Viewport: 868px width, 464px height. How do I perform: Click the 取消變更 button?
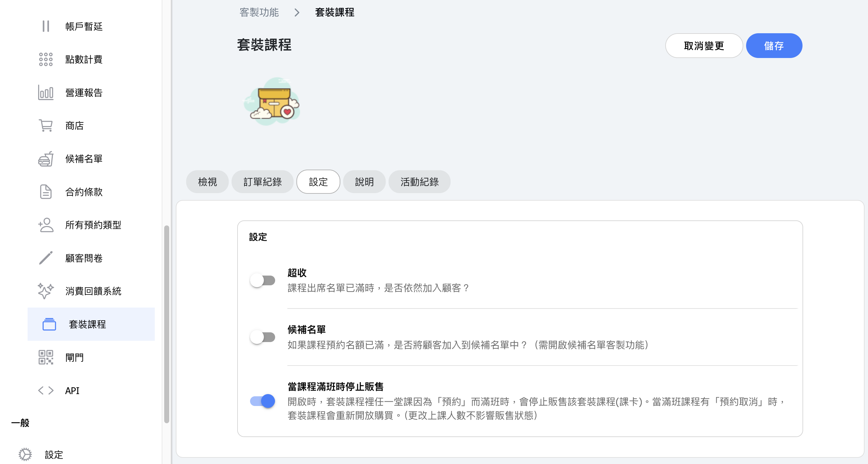pyautogui.click(x=703, y=46)
